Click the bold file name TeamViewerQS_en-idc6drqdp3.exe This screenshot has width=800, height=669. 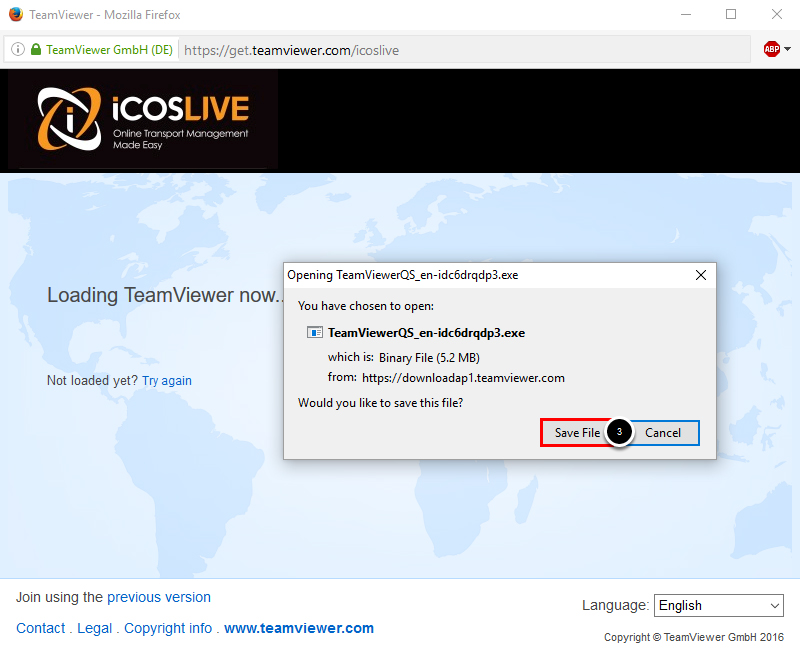427,333
